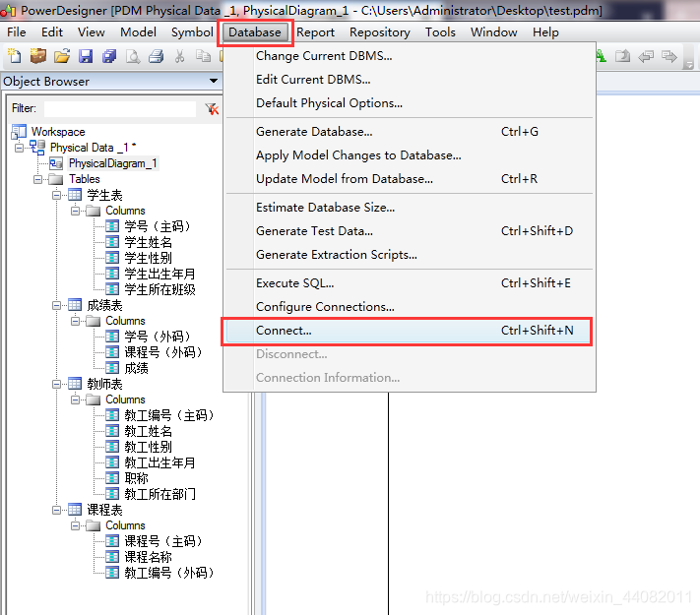
Task: Click the 课程表 table icon
Action: [75, 510]
